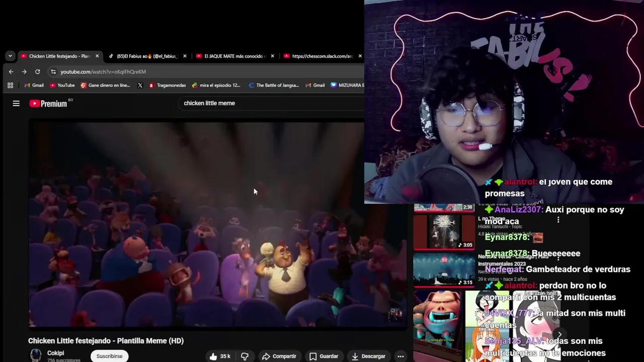This screenshot has width=644, height=362.
Task: Open the MIZUHARA bookmark
Action: [x=347, y=85]
